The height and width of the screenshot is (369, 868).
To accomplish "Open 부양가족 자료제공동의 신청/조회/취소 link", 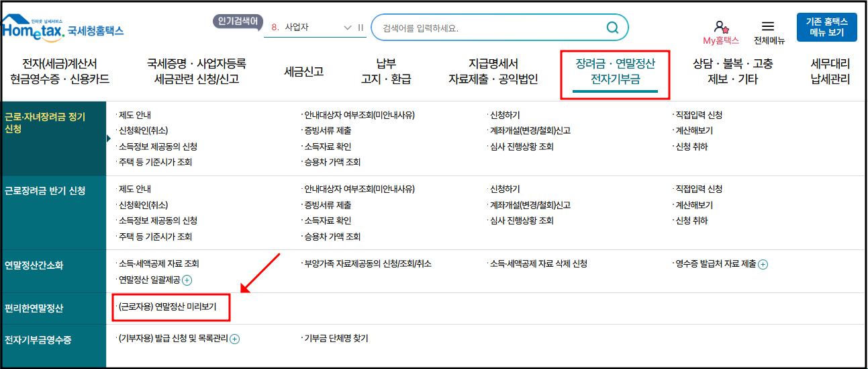I will click(x=368, y=264).
